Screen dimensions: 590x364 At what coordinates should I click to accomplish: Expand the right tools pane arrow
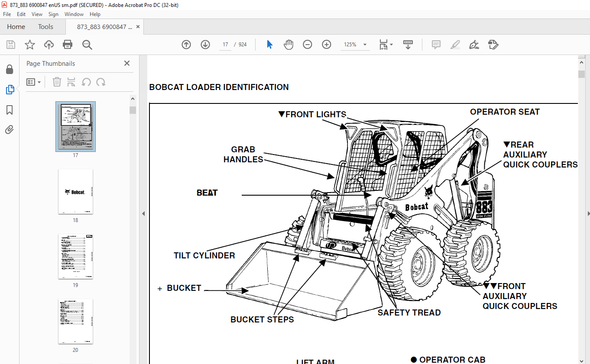588,213
